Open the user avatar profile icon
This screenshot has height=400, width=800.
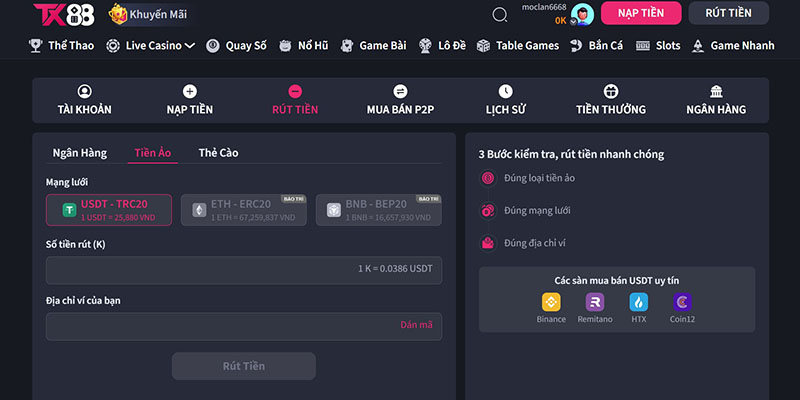(x=582, y=14)
